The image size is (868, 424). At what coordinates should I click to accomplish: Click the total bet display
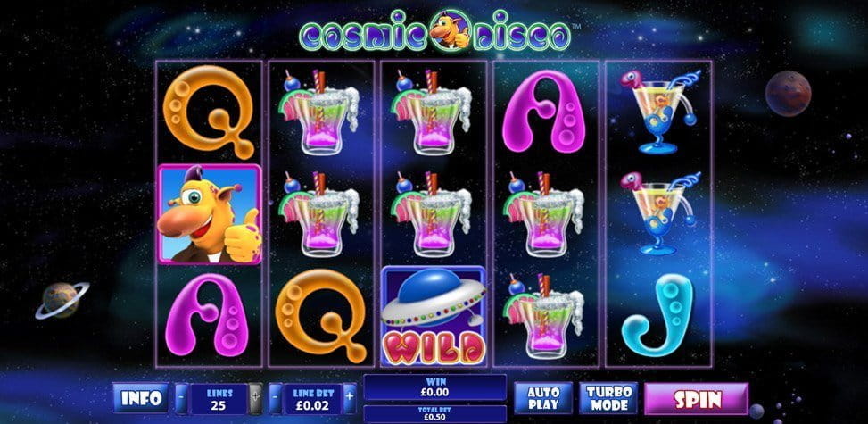click(434, 414)
